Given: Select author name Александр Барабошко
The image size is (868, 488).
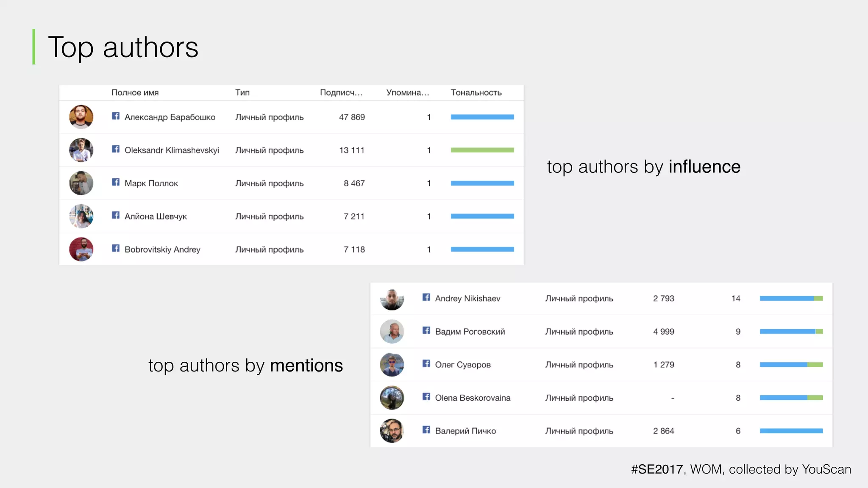Looking at the screenshot, I should click(170, 117).
